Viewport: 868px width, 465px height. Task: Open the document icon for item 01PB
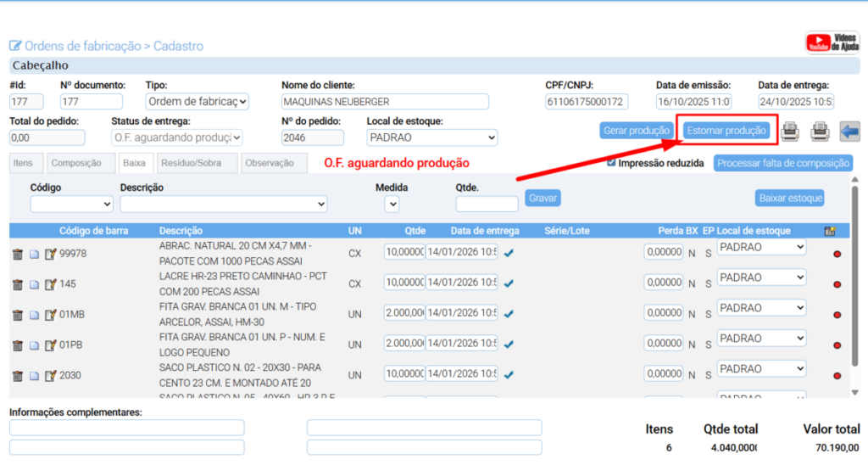34,345
